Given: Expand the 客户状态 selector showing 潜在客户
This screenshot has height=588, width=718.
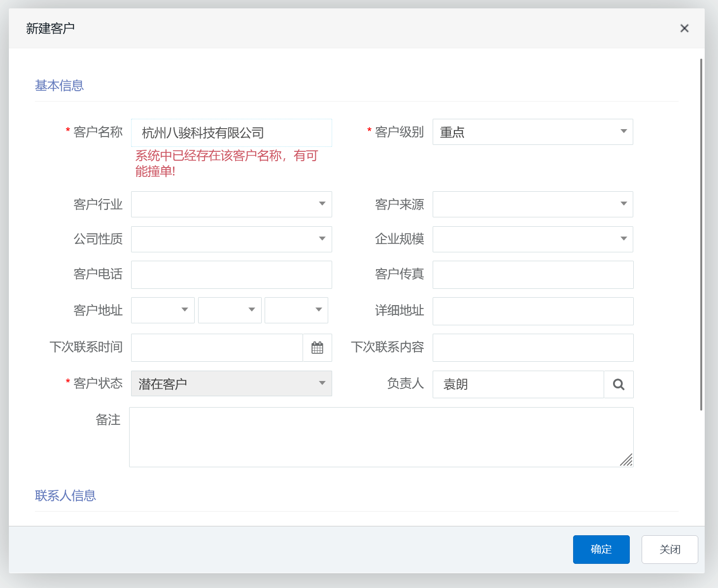Looking at the screenshot, I should [322, 383].
